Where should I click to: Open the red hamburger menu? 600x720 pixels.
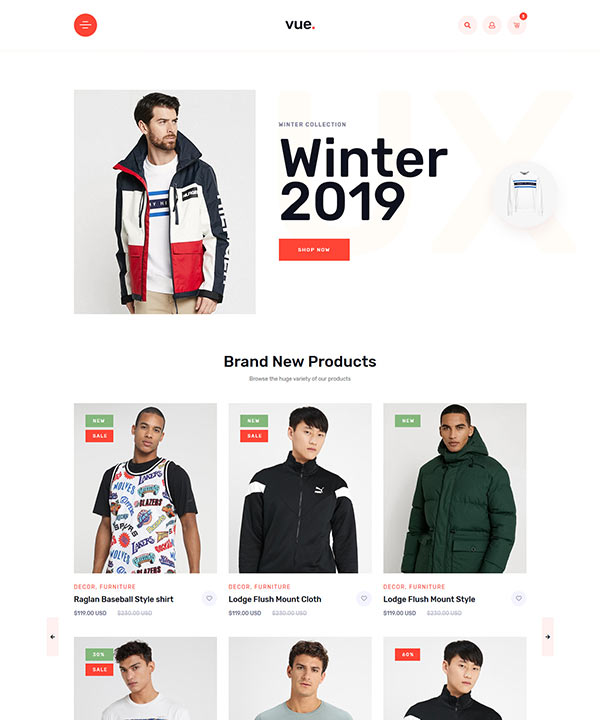[85, 25]
